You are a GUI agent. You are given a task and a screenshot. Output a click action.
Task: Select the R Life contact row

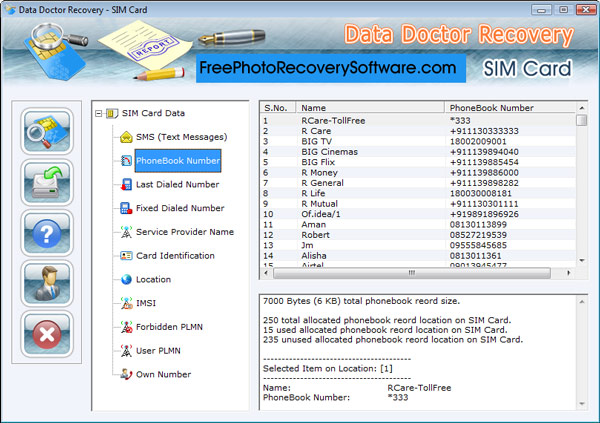point(418,193)
